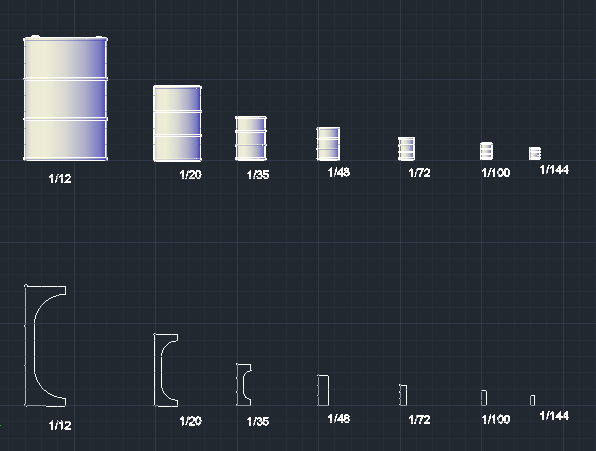Click the 1/12 text label under top barrel
The image size is (596, 451).
[x=60, y=179]
